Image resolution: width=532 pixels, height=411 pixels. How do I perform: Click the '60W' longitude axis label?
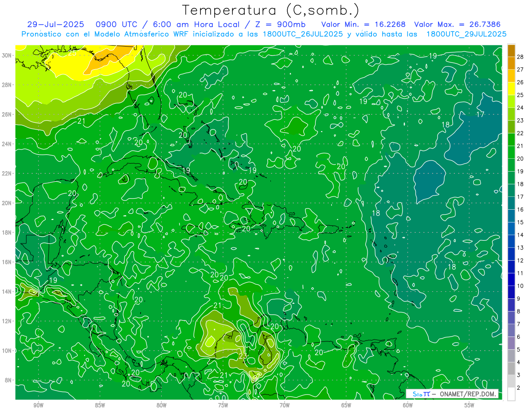click(x=408, y=405)
